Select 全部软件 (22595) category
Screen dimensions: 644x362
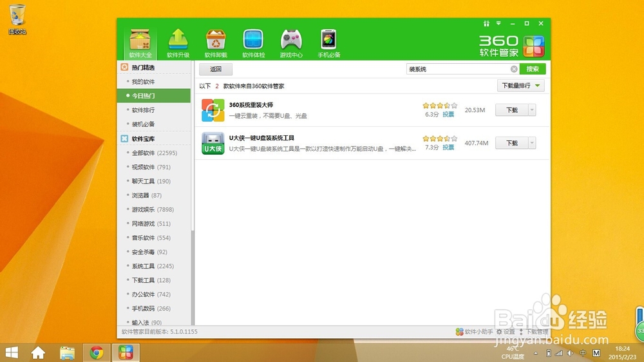154,153
